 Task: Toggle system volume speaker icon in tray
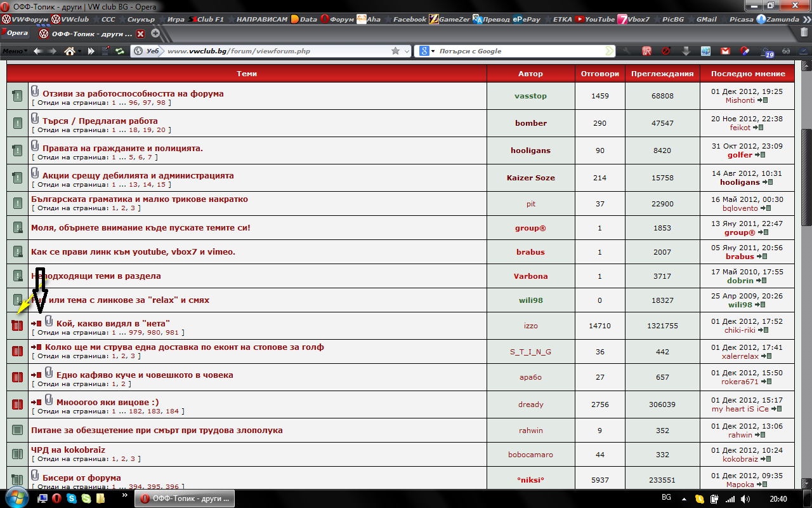(745, 499)
